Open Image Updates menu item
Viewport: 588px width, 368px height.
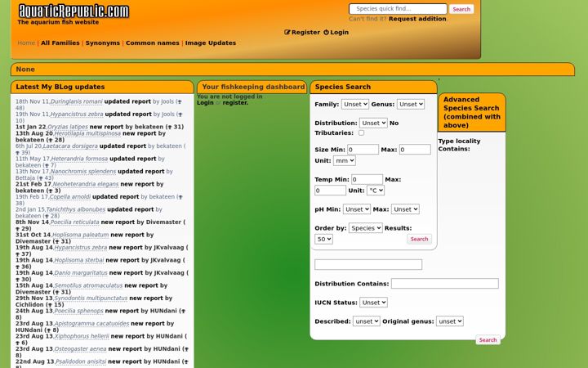tap(211, 43)
